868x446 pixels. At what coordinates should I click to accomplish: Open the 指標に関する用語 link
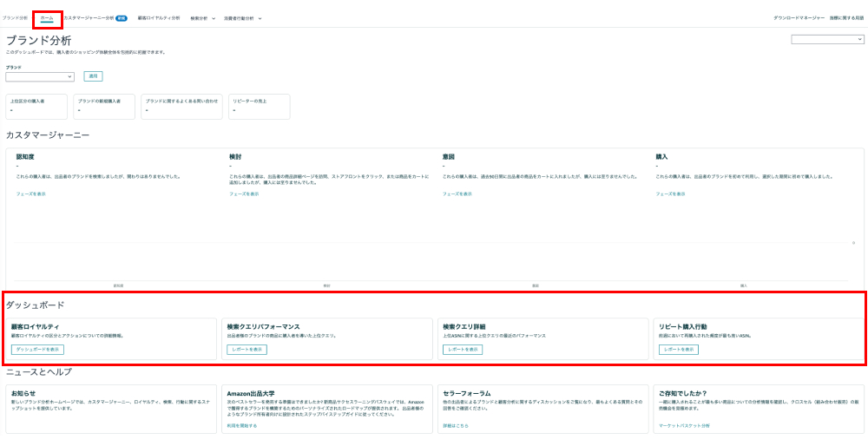(847, 18)
